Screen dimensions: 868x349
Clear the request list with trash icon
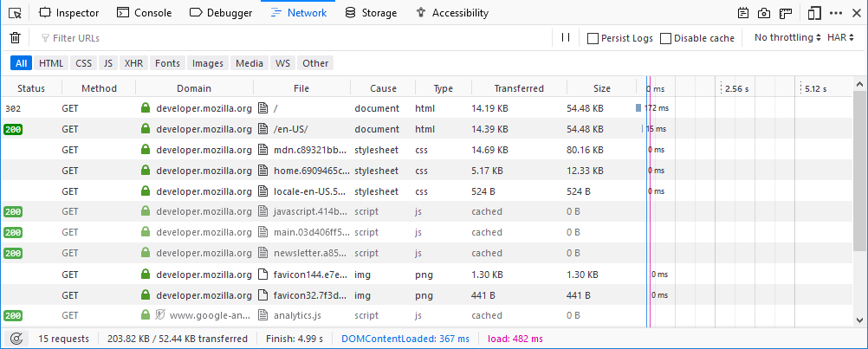(x=16, y=38)
